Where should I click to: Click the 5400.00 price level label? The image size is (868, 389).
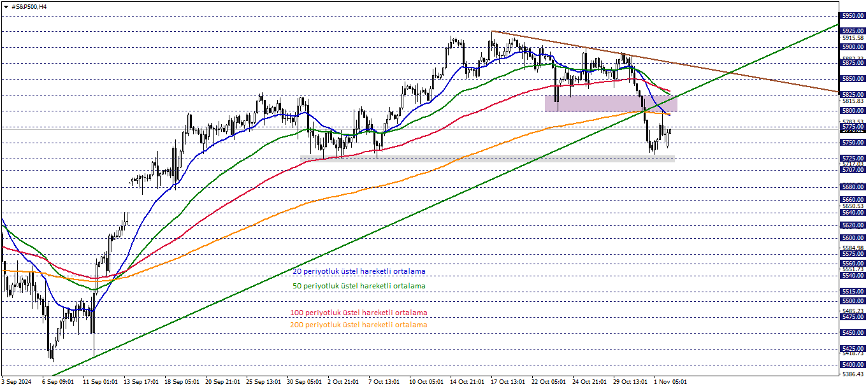pos(853,365)
